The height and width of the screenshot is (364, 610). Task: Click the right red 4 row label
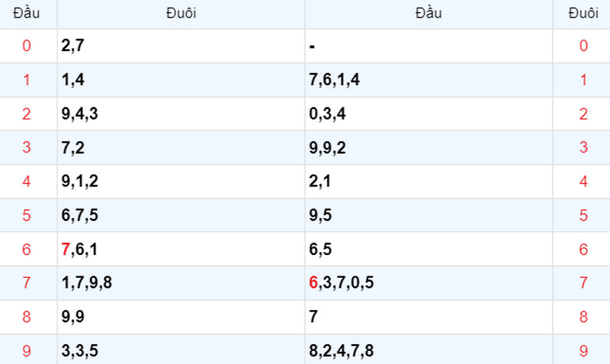pos(583,181)
